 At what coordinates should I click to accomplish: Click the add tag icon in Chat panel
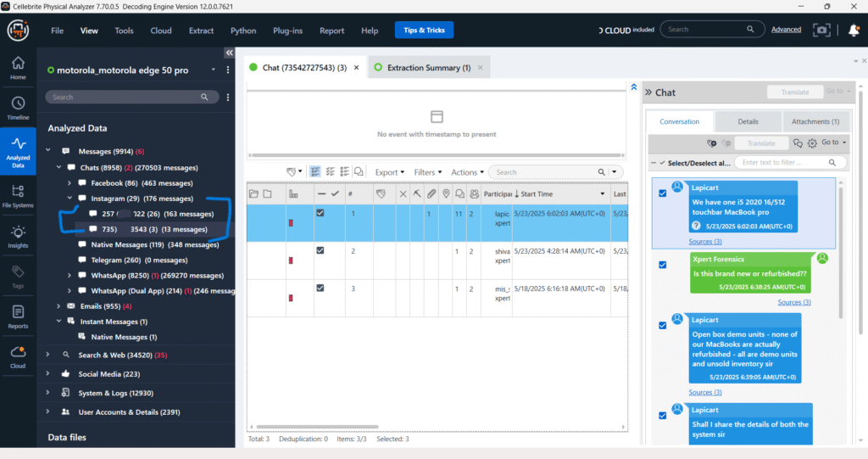click(x=711, y=143)
